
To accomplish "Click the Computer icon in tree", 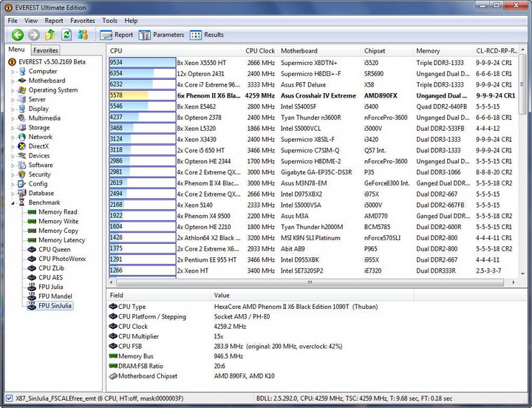I will 22,71.
